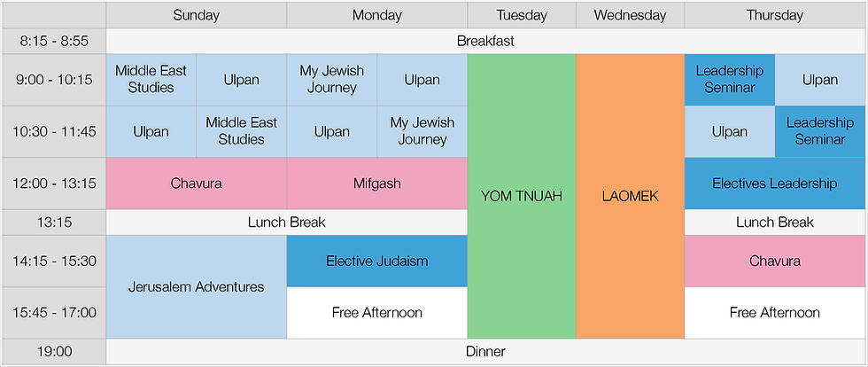Click the 9:00 - 10:15 time label
Viewport: 868px width, 367px height.
coord(53,80)
